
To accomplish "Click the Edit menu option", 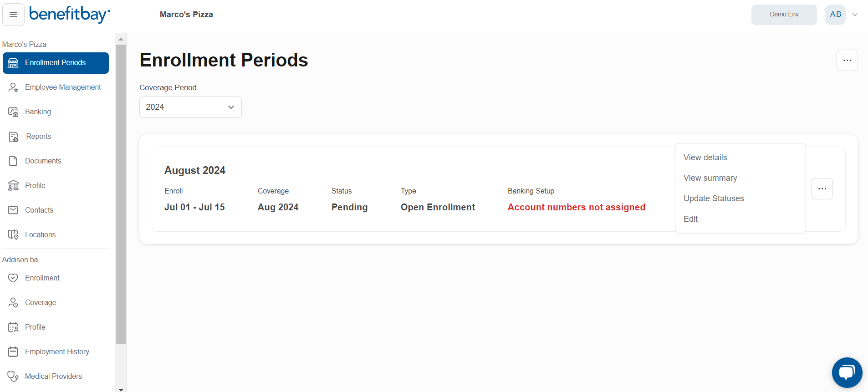I will coord(690,219).
